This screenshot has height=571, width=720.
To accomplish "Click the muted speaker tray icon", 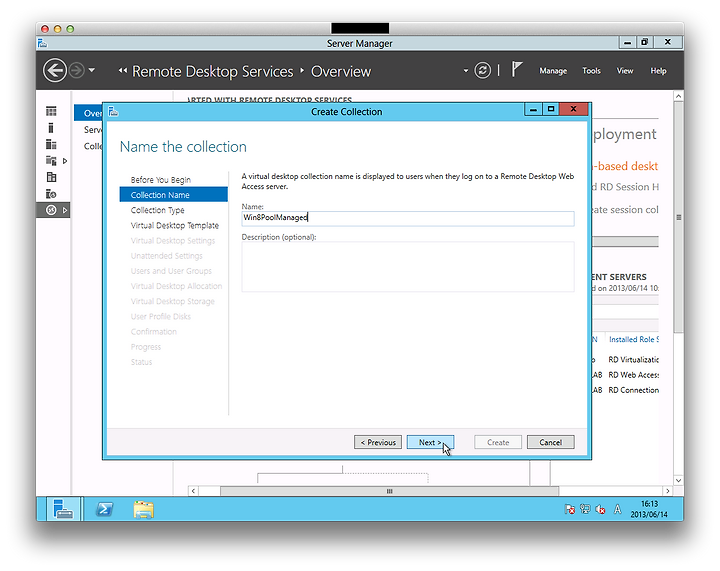I will pos(600,509).
